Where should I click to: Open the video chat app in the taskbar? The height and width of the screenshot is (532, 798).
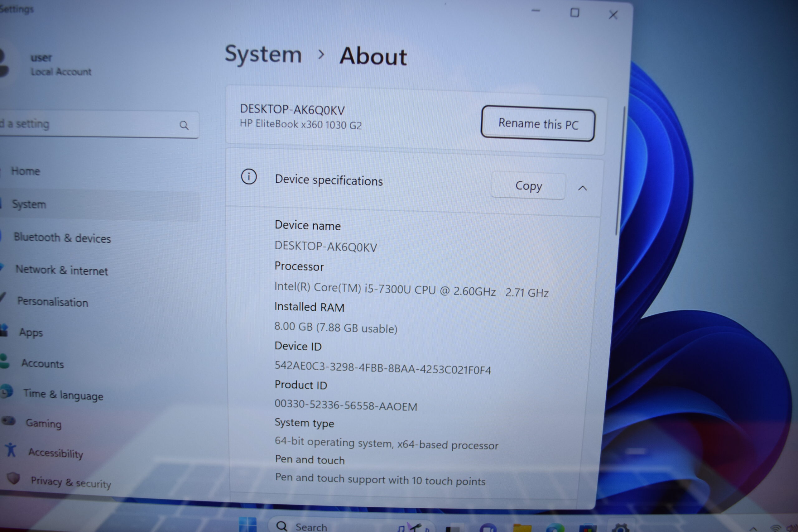[x=488, y=528]
